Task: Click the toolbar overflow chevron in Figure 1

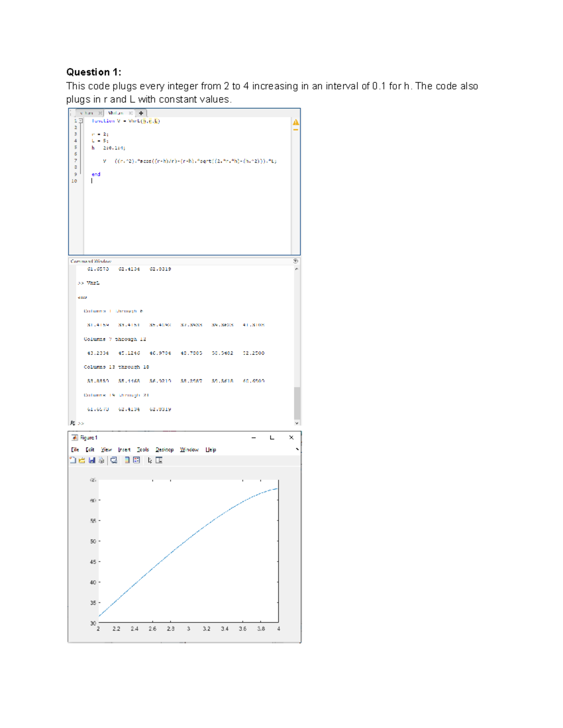Action: pyautogui.click(x=297, y=449)
